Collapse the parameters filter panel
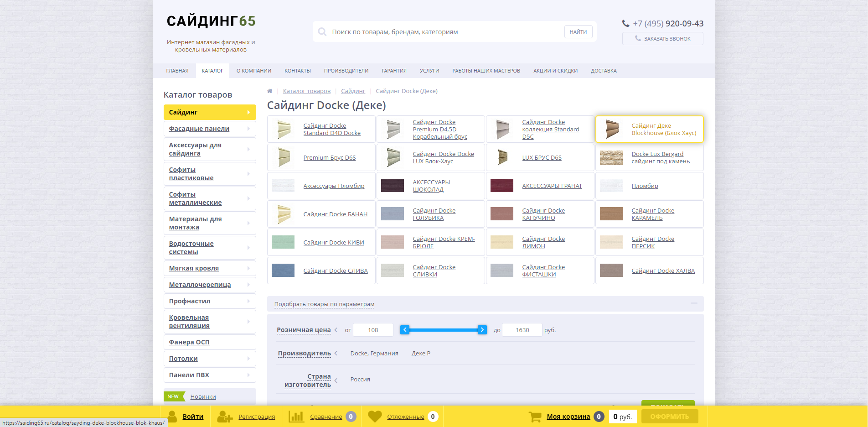868x427 pixels. [694, 303]
